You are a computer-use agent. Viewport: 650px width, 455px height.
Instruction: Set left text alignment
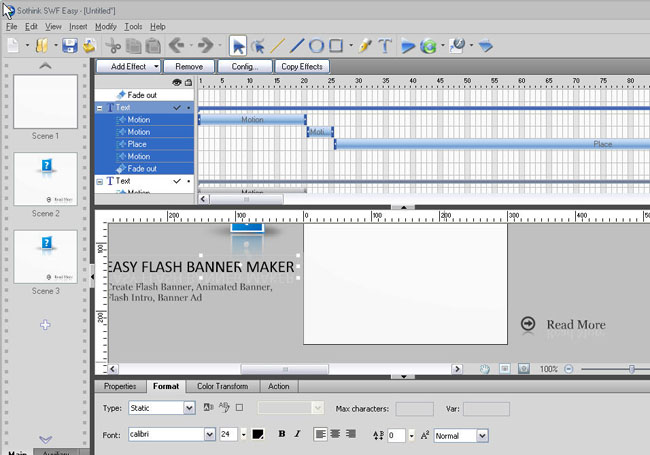click(x=320, y=434)
